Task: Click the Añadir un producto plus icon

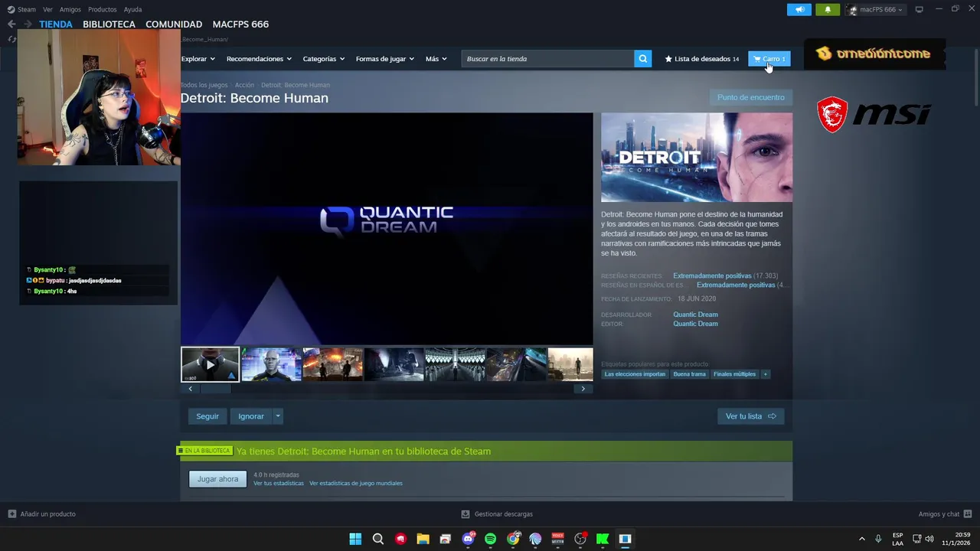Action: point(11,514)
